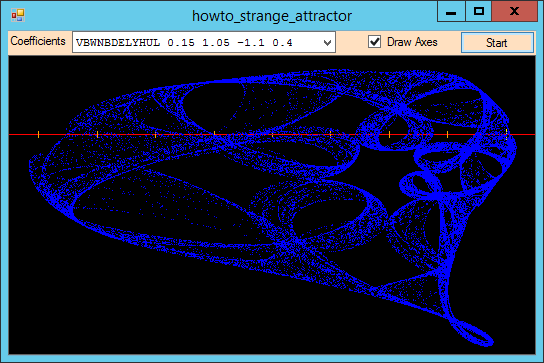Viewport: 544px width, 363px height.
Task: Click the Start button
Action: 497,43
